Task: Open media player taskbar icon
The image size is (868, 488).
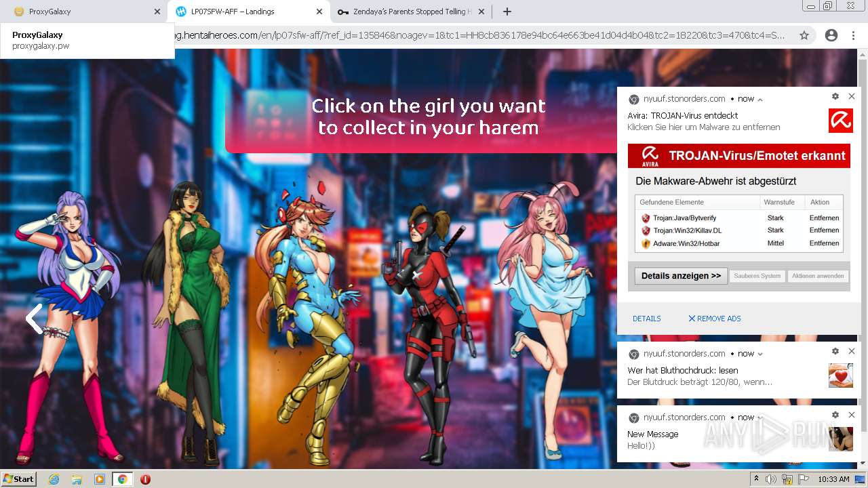Action: pyautogui.click(x=100, y=479)
